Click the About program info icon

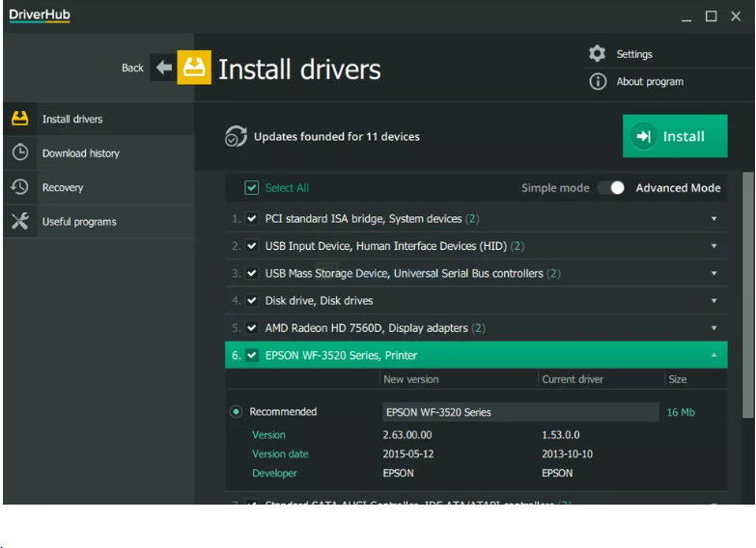click(x=598, y=81)
